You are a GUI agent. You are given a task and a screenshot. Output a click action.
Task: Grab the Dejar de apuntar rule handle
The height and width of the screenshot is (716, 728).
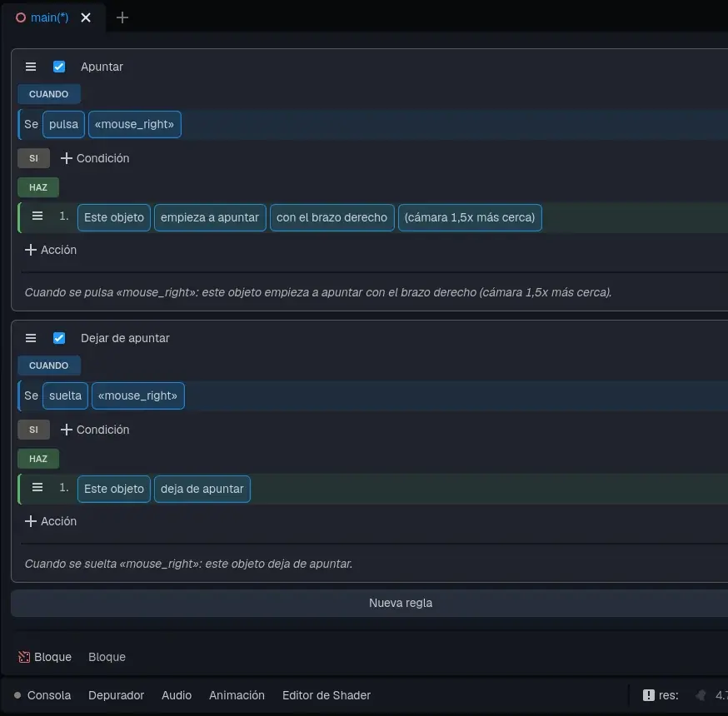pyautogui.click(x=31, y=338)
